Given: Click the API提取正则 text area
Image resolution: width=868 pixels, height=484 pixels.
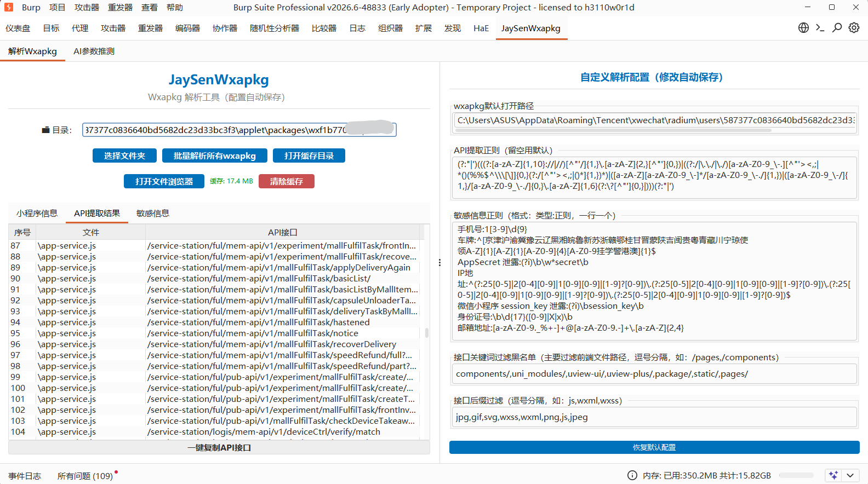Looking at the screenshot, I should (x=654, y=177).
